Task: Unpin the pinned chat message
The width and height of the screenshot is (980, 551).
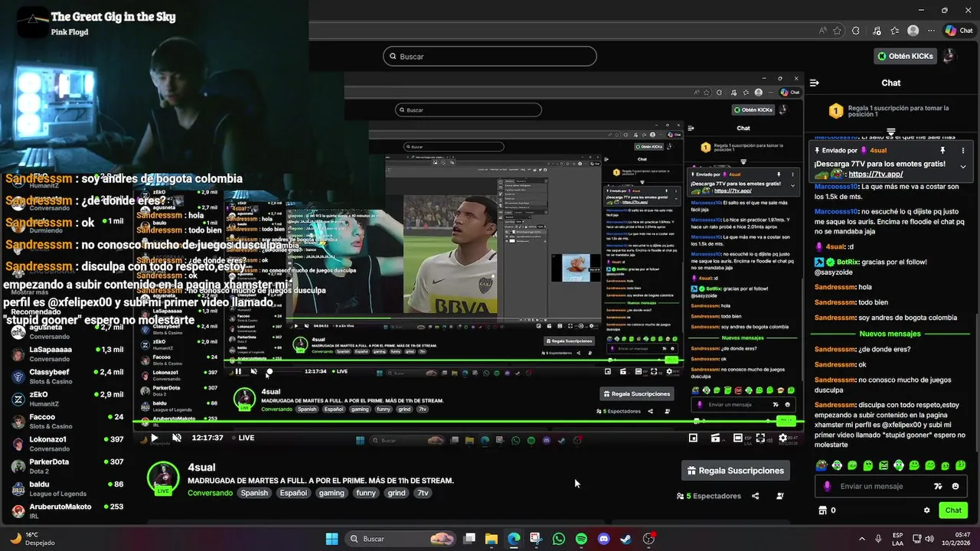Action: 942,150
